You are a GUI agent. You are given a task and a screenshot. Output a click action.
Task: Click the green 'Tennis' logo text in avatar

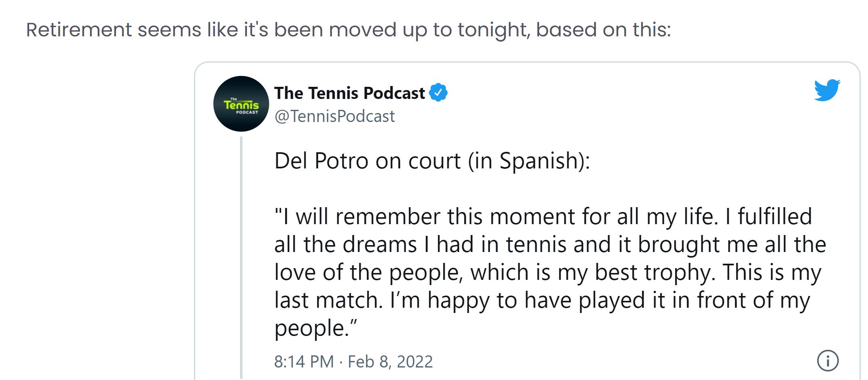pyautogui.click(x=241, y=105)
